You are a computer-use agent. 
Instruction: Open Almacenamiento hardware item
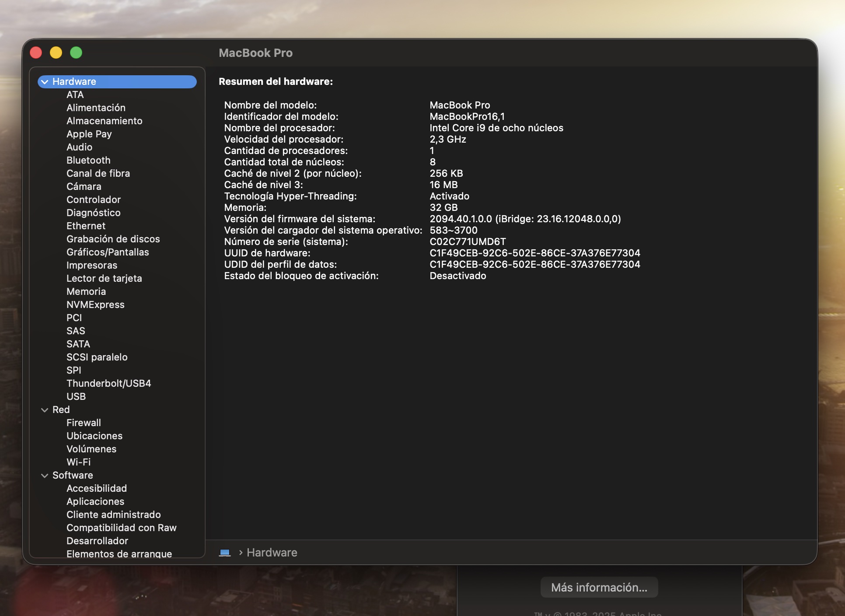(x=104, y=121)
